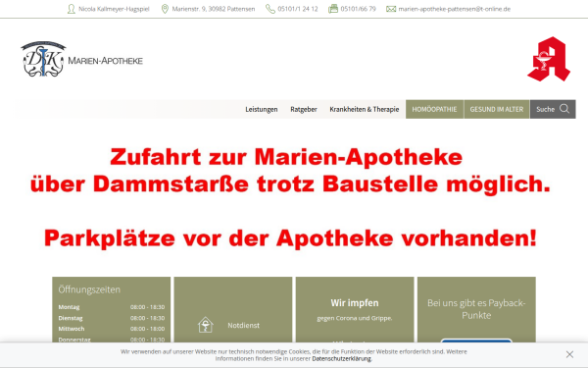Viewport: 588px width, 368px height.
Task: Click the Mittwoch opening hours row
Action: 112,329
